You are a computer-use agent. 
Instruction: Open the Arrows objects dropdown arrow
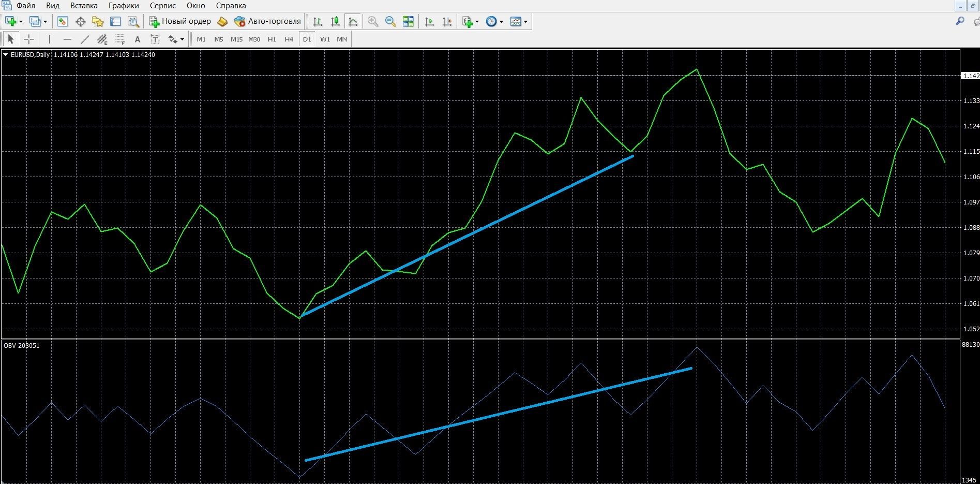pos(182,39)
